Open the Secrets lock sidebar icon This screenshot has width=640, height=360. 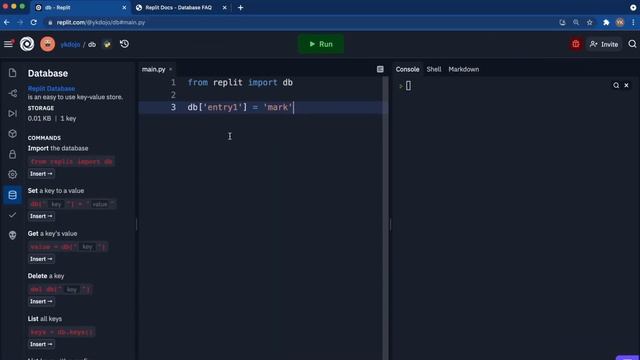(13, 154)
